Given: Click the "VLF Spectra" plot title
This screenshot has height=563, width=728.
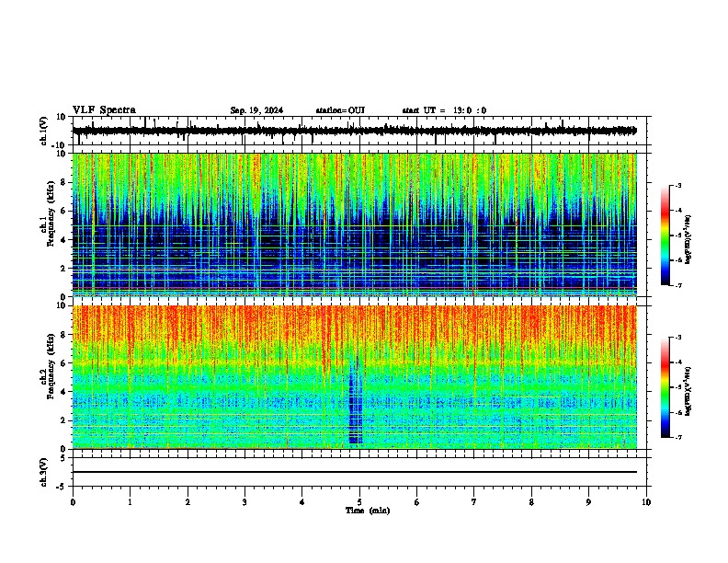Looking at the screenshot, I should [x=105, y=110].
